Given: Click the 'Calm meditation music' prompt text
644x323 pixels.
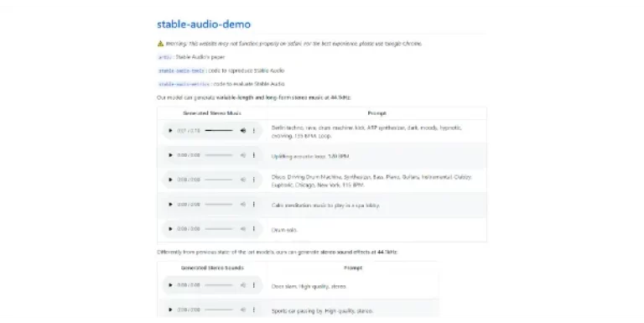Looking at the screenshot, I should click(325, 205).
